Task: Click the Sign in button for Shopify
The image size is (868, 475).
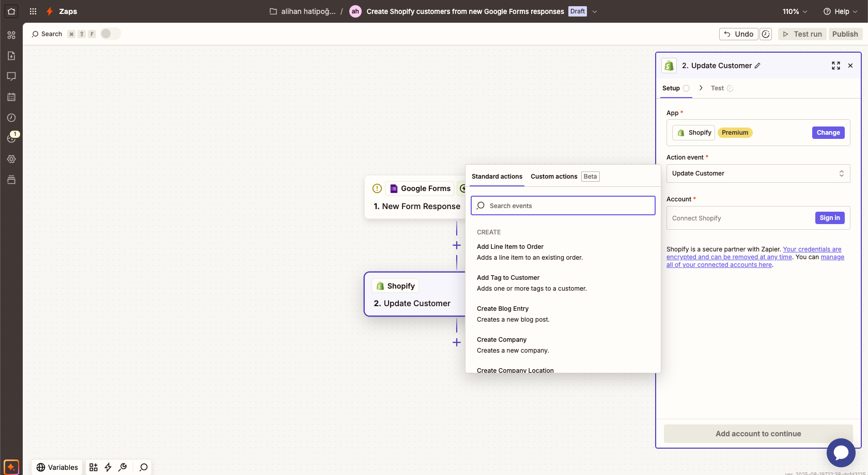Action: 829,218
